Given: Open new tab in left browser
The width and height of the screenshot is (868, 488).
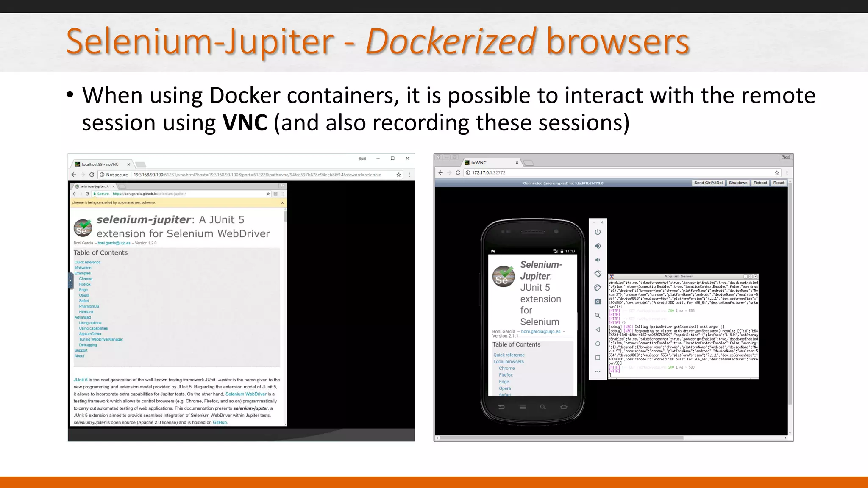Looking at the screenshot, I should click(141, 164).
